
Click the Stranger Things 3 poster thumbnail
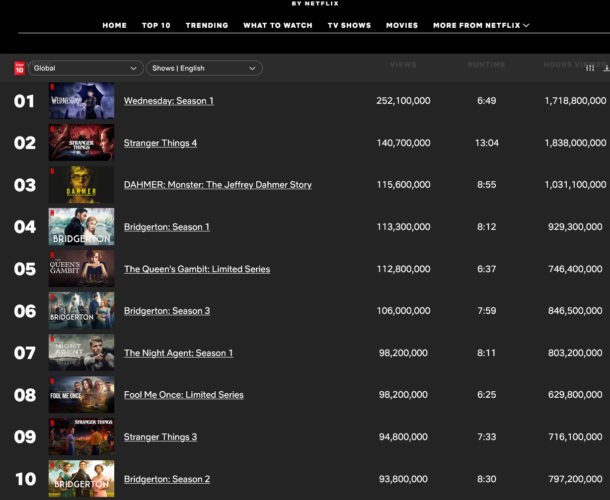(x=81, y=437)
